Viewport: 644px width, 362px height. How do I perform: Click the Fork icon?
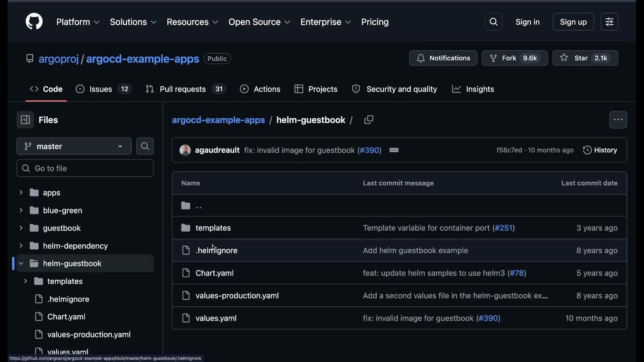[x=493, y=58]
